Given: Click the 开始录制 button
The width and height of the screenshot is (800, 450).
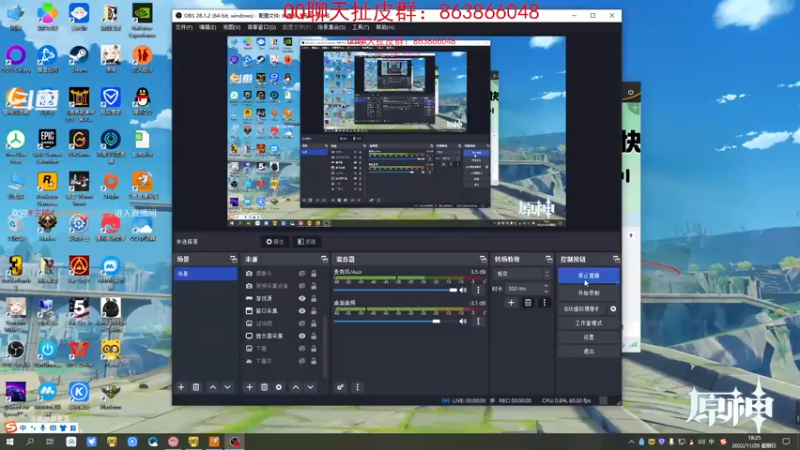Looking at the screenshot, I should [x=589, y=293].
